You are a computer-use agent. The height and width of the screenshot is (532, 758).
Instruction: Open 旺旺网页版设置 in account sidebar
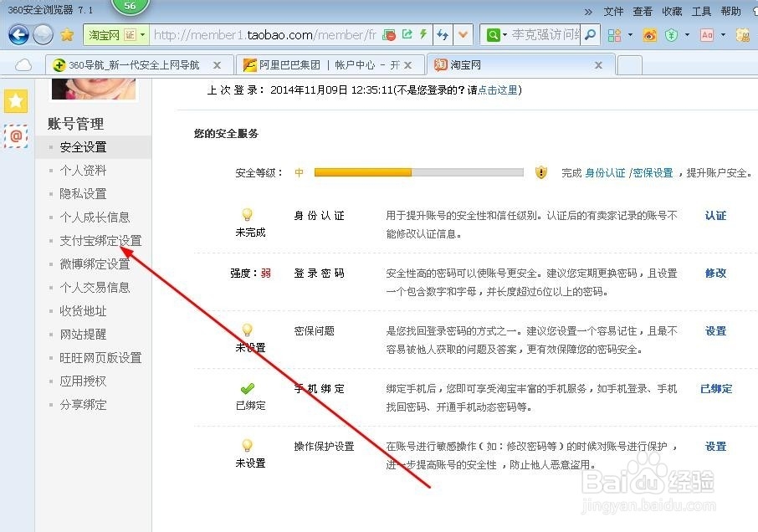coord(100,357)
